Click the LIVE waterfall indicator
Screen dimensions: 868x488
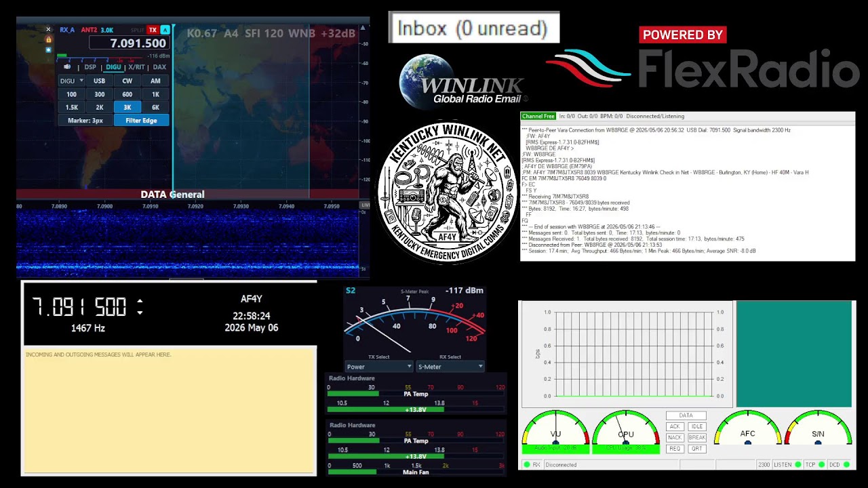(366, 205)
